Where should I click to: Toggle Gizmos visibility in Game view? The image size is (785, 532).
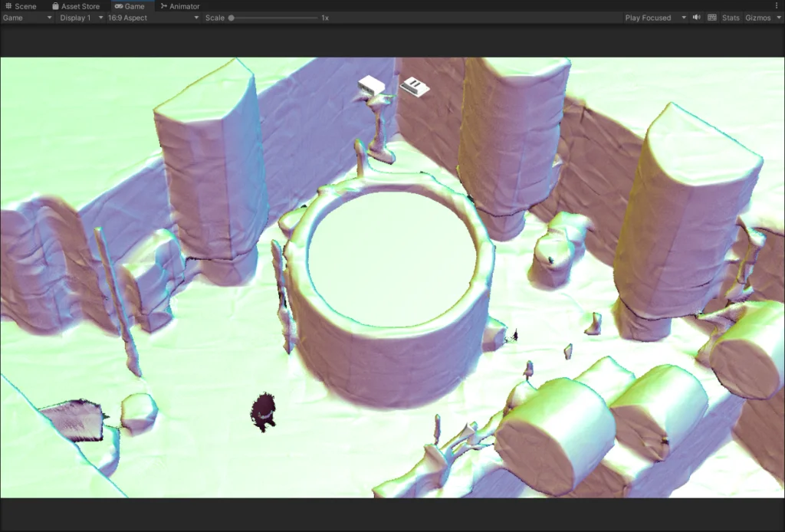757,18
